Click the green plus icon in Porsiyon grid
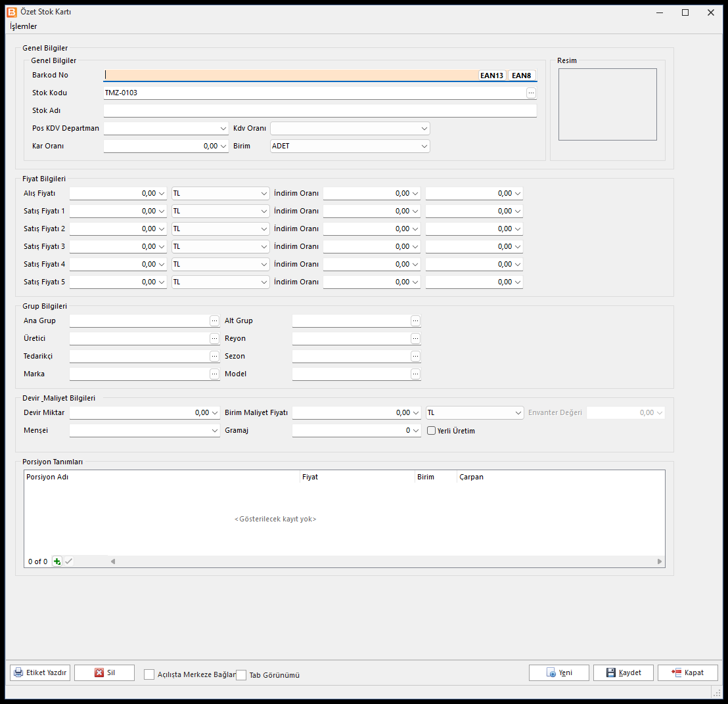 [x=57, y=561]
